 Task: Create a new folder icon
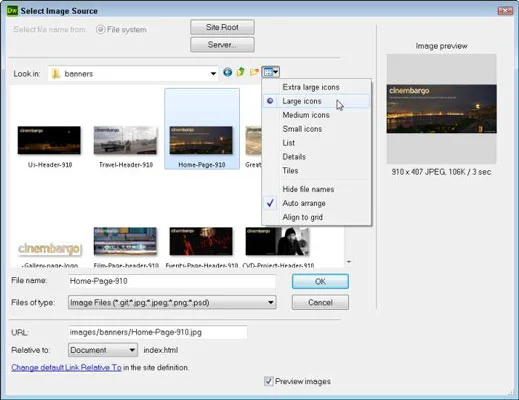[254, 72]
